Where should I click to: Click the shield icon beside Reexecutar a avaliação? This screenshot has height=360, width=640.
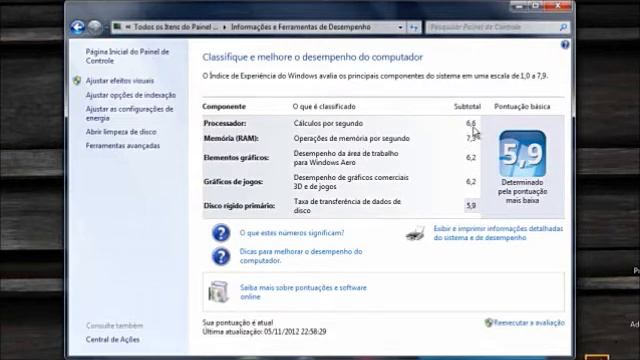(488, 323)
